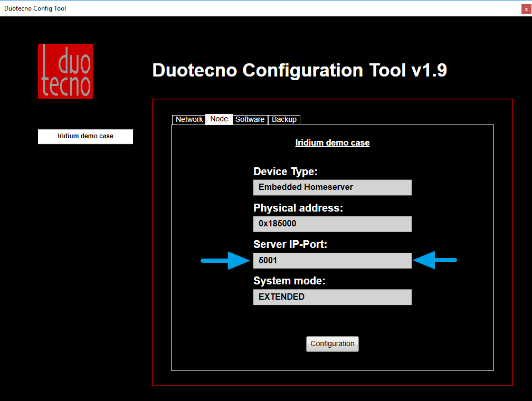Switch to the Network tab
Viewport: 532px width, 401px height.
click(188, 119)
